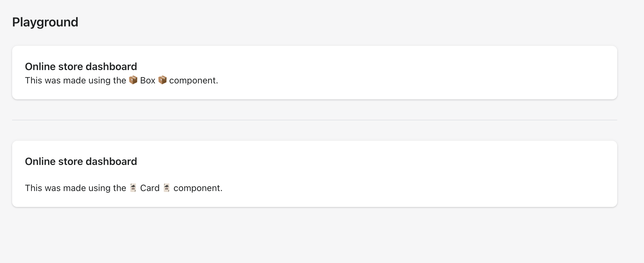
Task: Click the word Card in the description
Action: (150, 188)
